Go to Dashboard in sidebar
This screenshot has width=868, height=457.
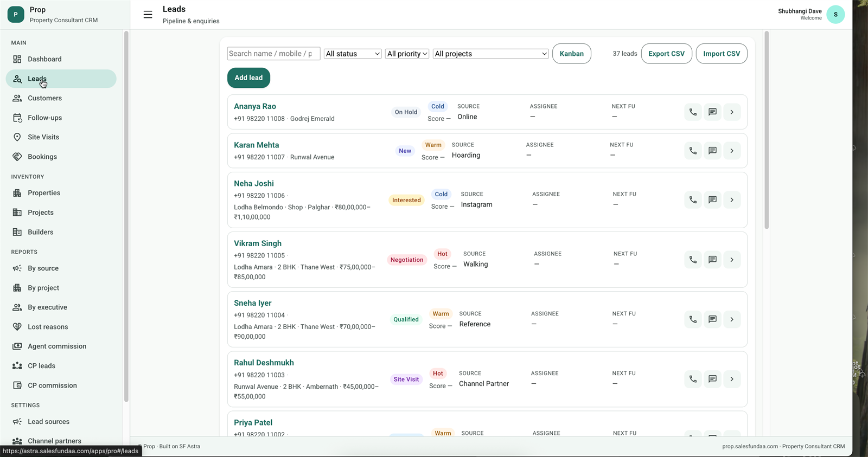[61, 59]
